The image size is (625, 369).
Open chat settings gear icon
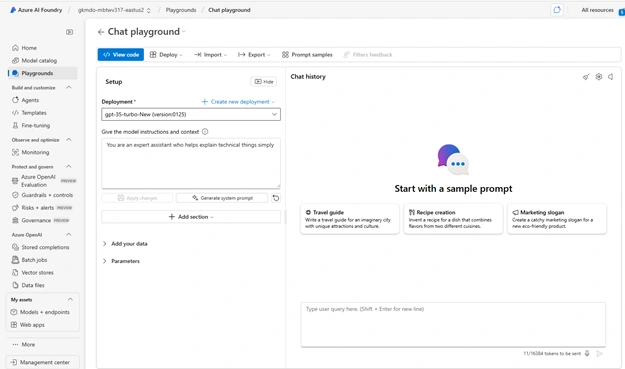(599, 77)
